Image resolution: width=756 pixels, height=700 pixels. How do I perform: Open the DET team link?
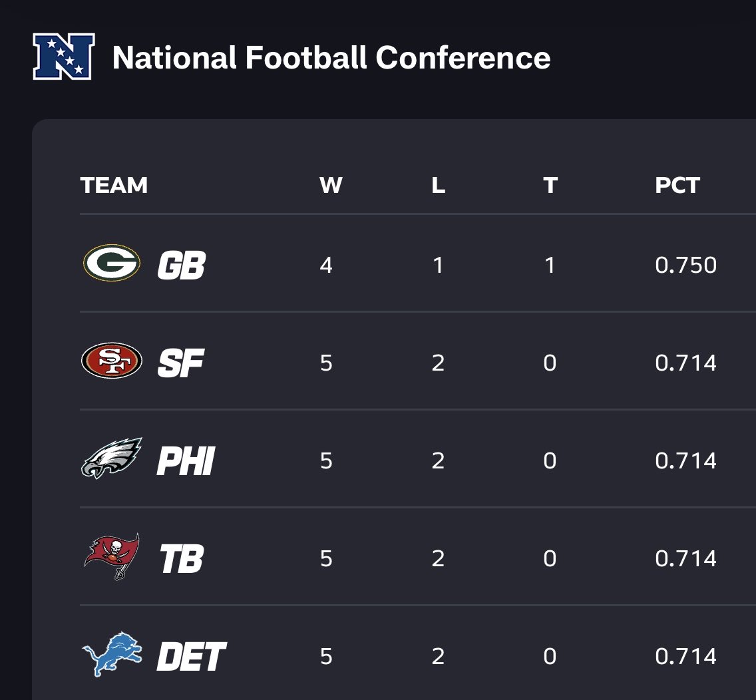pos(192,657)
